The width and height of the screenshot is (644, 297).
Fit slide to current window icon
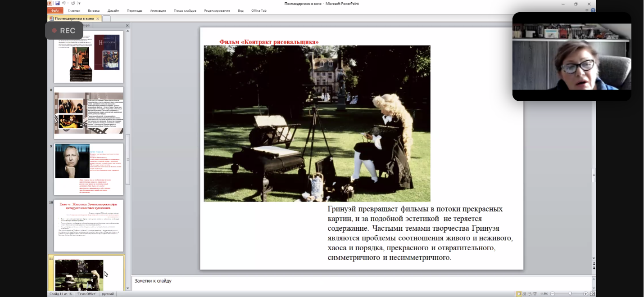pos(592,294)
